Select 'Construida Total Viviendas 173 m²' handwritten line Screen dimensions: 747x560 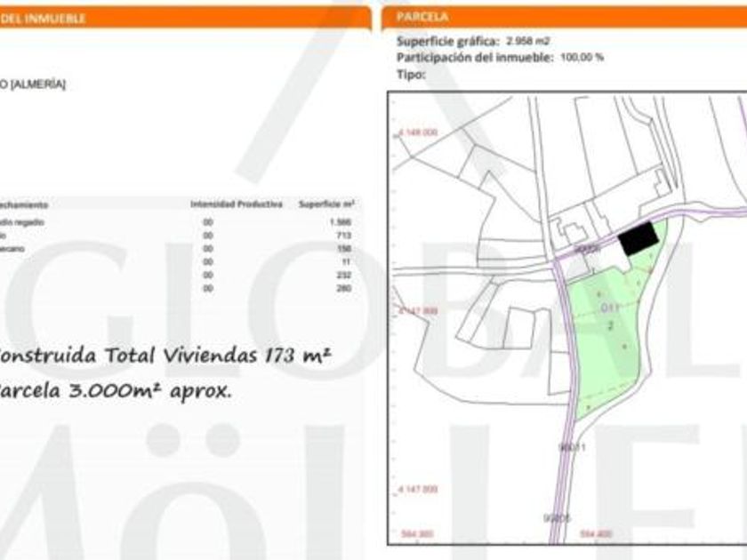(165, 355)
